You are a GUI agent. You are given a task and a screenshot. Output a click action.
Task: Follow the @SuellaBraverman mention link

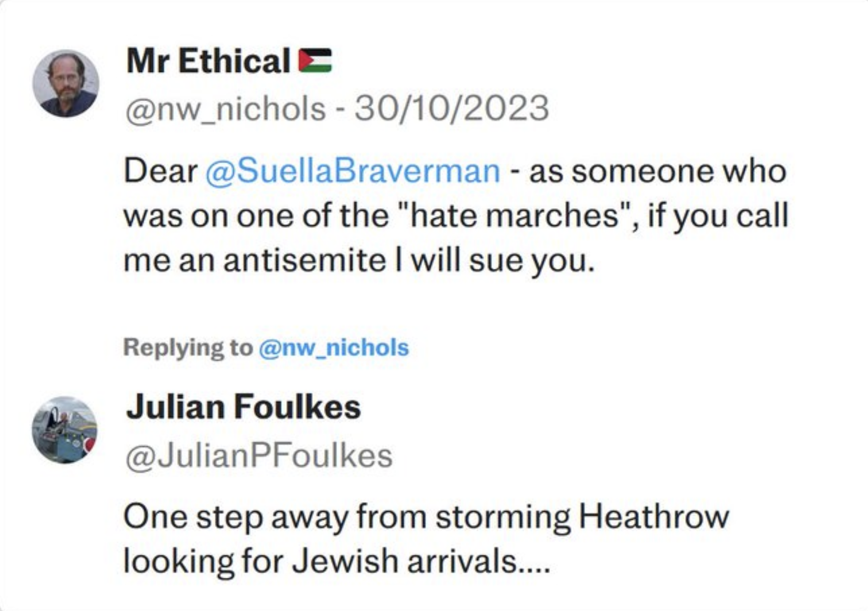coord(352,171)
